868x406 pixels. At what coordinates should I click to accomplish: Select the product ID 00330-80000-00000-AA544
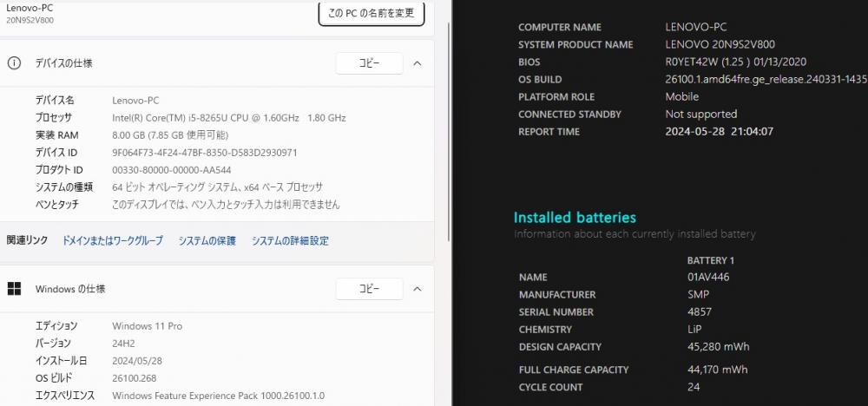coord(172,170)
